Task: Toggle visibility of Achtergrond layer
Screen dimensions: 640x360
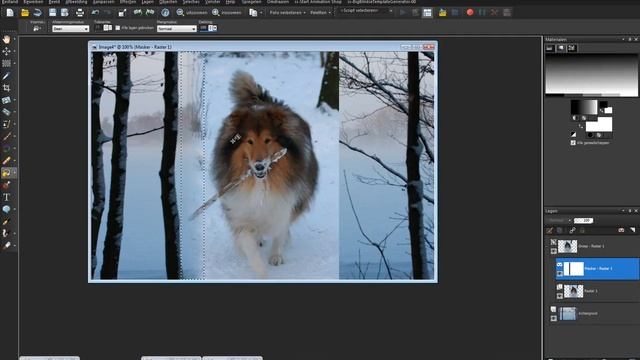Action: pyautogui.click(x=553, y=318)
